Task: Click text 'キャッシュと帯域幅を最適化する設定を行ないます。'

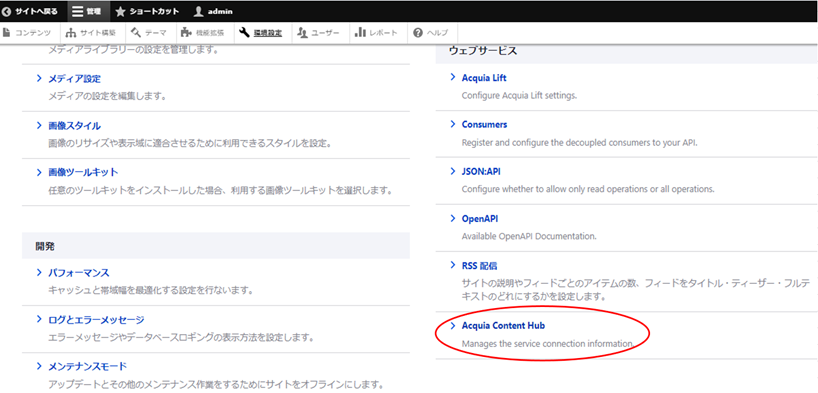Action: (150, 290)
